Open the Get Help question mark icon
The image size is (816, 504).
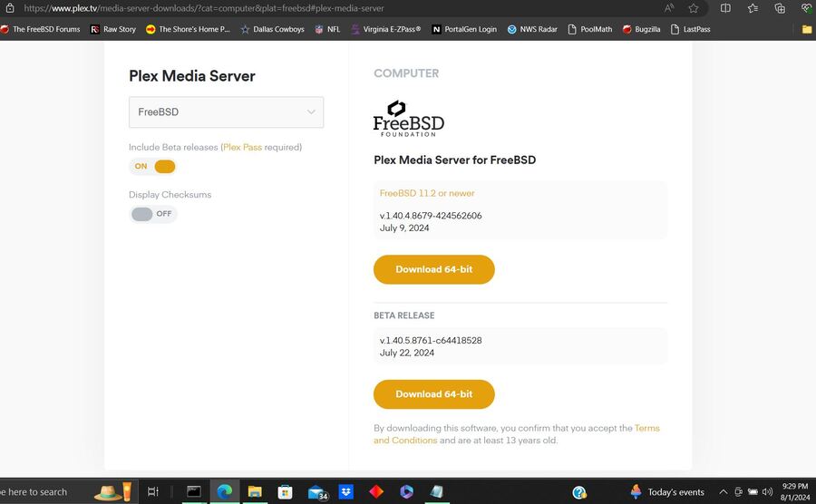pos(579,492)
